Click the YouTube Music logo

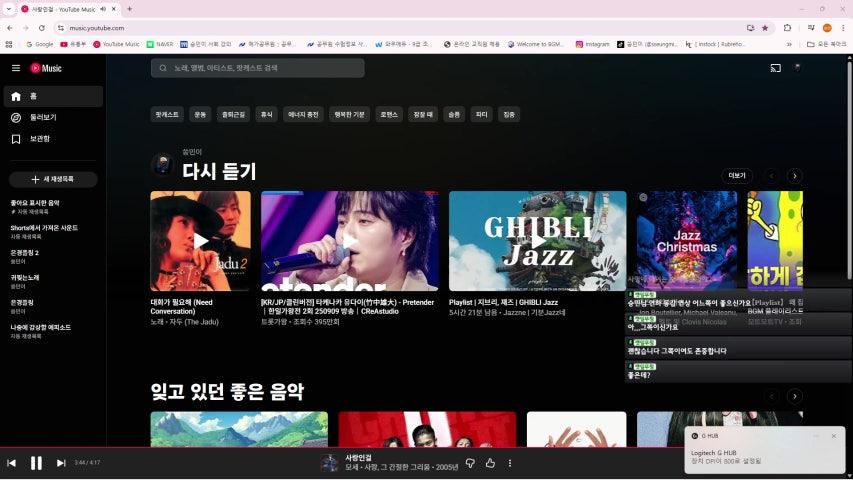[46, 68]
